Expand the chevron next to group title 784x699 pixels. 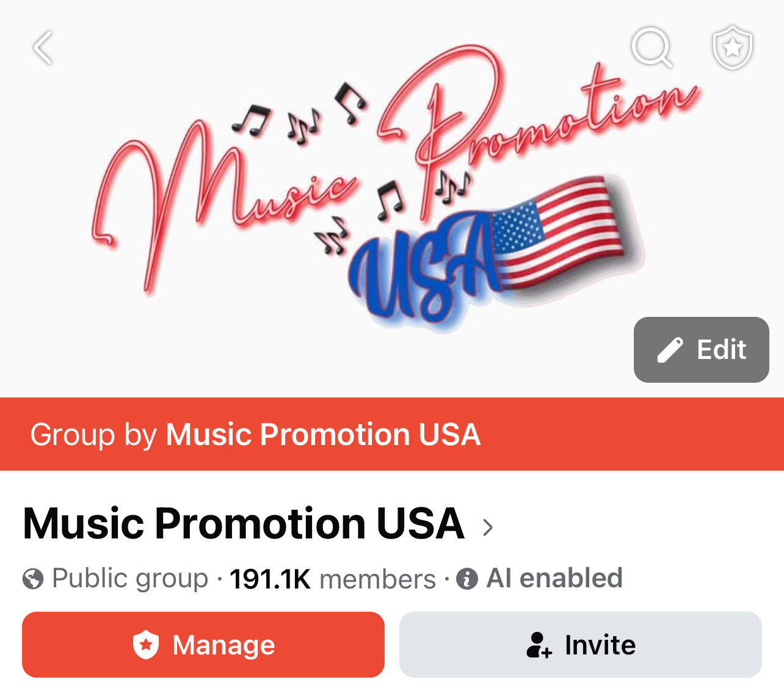(487, 527)
